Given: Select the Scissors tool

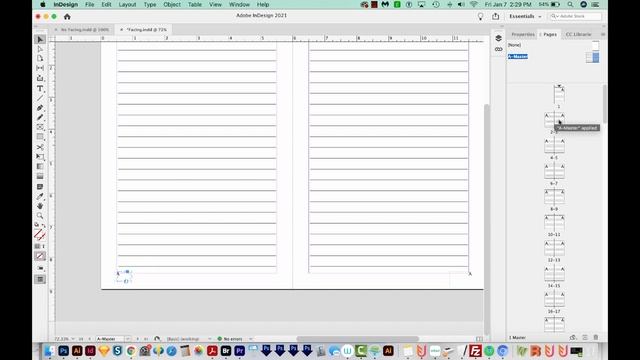Looking at the screenshot, I should [40, 147].
